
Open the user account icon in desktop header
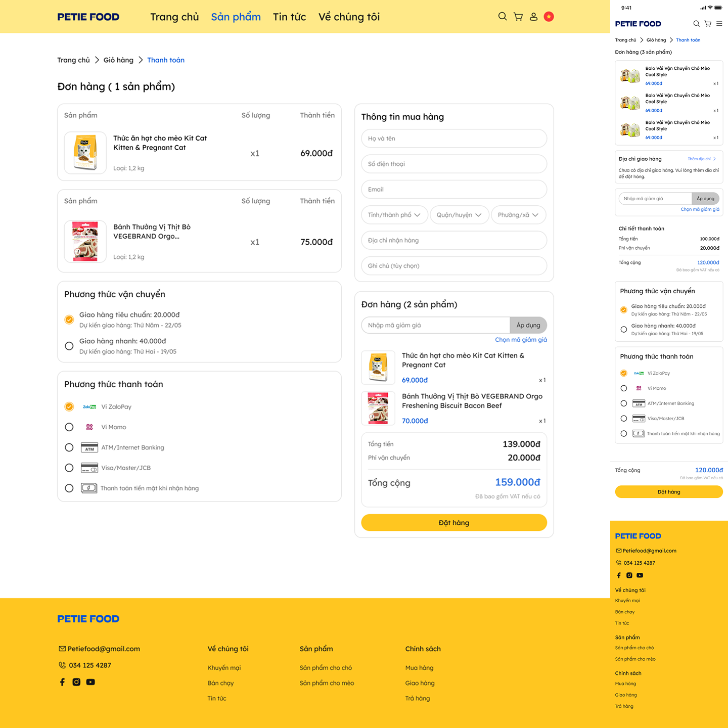[533, 17]
